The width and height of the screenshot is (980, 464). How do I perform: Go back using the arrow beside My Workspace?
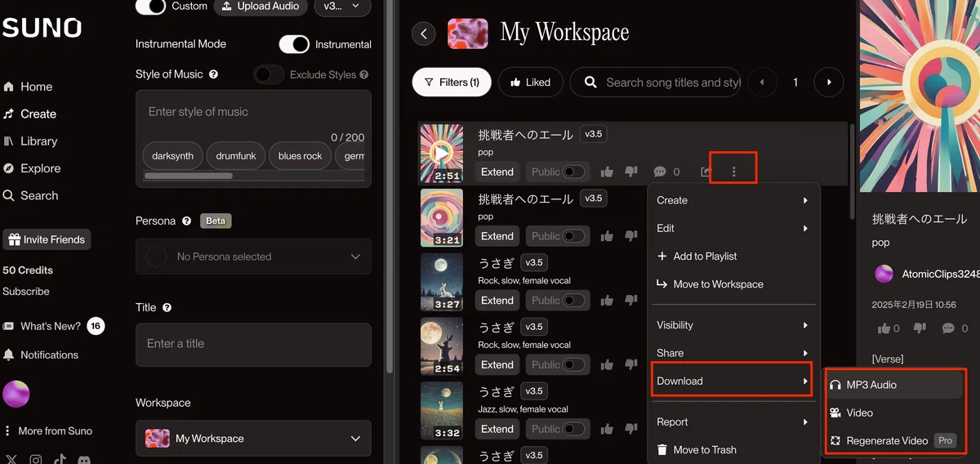click(423, 33)
